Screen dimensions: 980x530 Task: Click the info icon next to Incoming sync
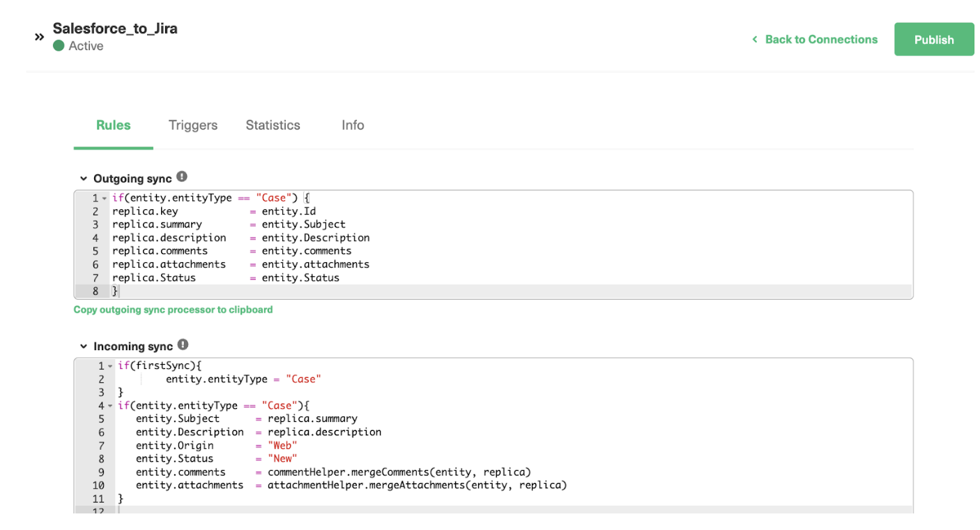pyautogui.click(x=183, y=345)
